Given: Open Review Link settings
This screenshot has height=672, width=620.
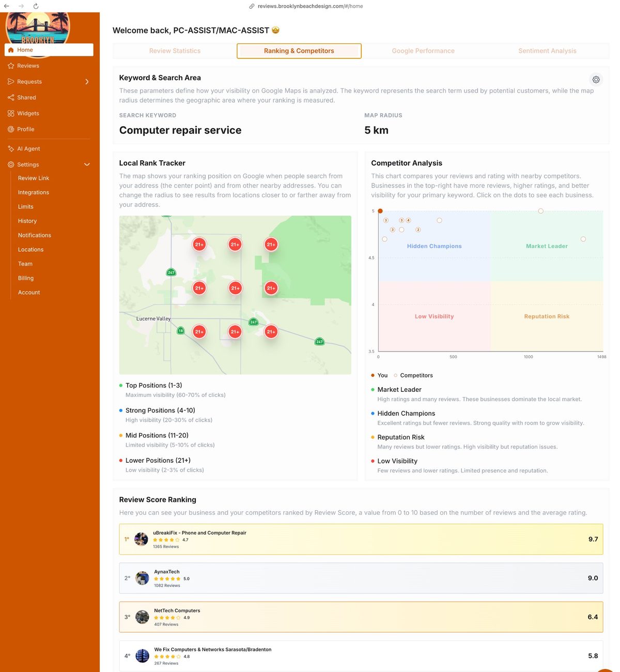Looking at the screenshot, I should (34, 178).
